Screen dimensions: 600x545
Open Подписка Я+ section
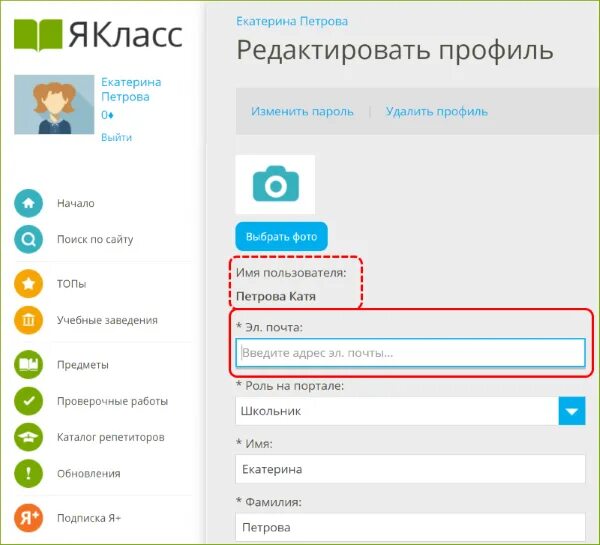[89, 518]
